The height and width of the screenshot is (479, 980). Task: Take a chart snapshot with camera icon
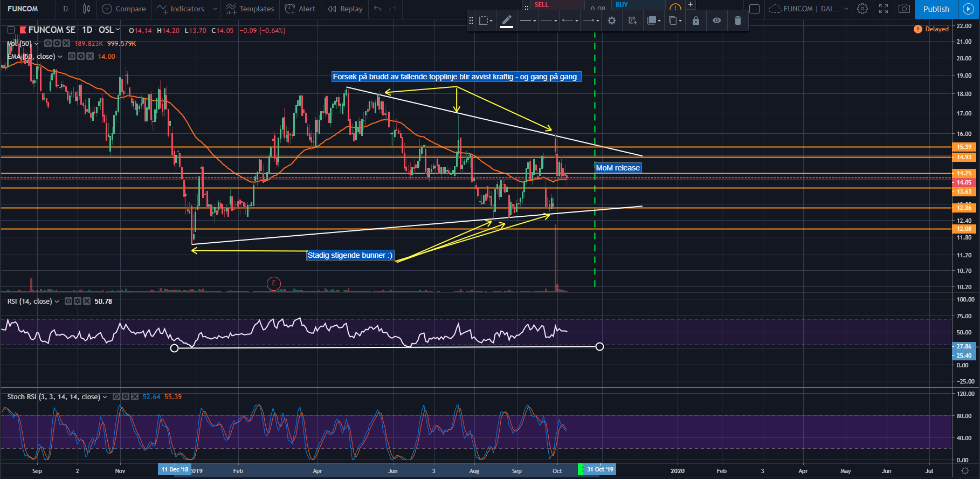[x=904, y=9]
